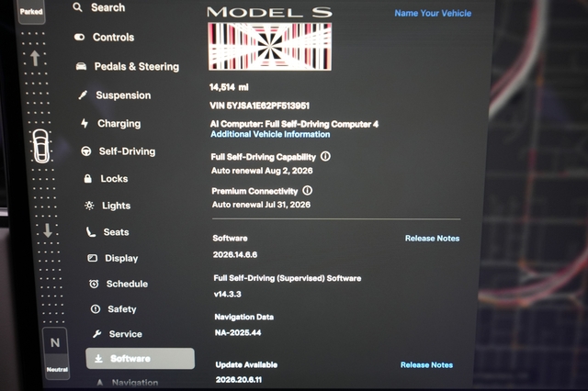The height and width of the screenshot is (391, 588).
Task: Tap the Suspension tool icon
Action: pyautogui.click(x=83, y=95)
